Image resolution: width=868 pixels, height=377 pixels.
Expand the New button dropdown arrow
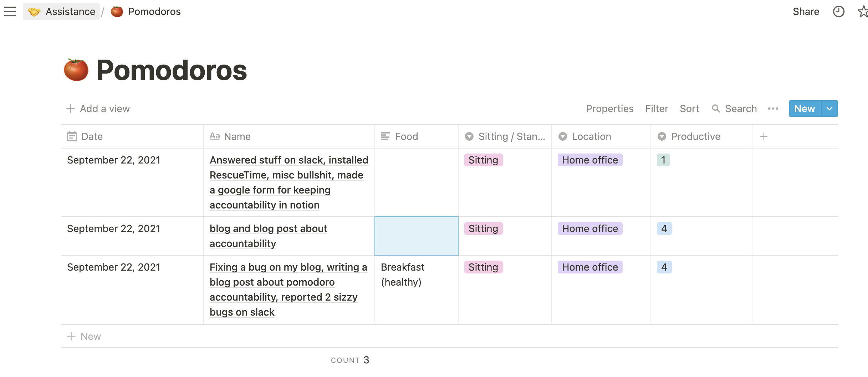[x=829, y=109]
